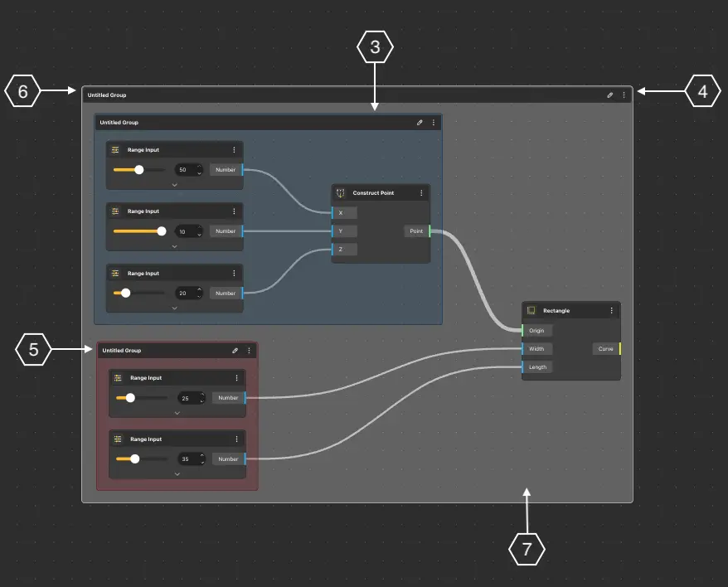Expand the chevron under Range Input valued 25
The height and width of the screenshot is (587, 728).
177,412
